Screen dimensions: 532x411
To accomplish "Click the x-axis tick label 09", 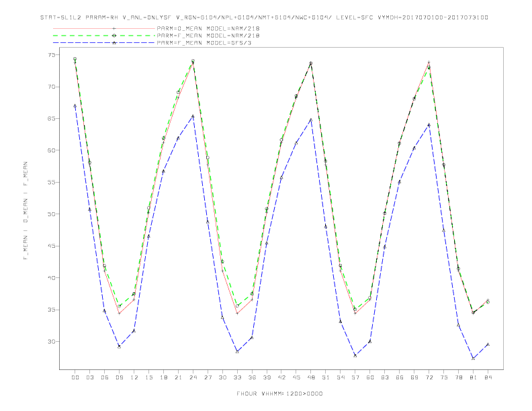I will 119,377.
